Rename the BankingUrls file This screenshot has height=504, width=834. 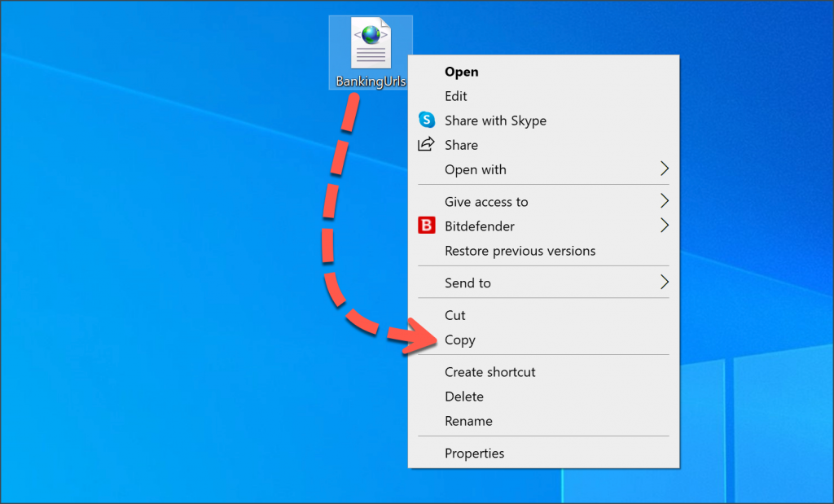(468, 421)
